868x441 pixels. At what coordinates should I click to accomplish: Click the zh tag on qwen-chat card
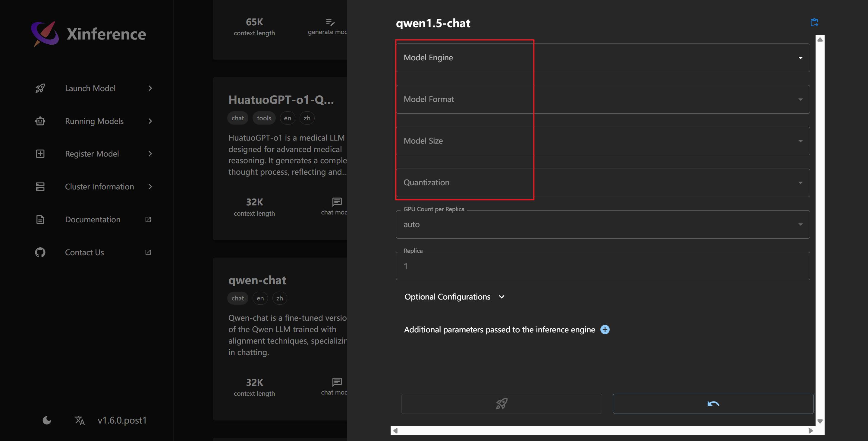(x=279, y=298)
